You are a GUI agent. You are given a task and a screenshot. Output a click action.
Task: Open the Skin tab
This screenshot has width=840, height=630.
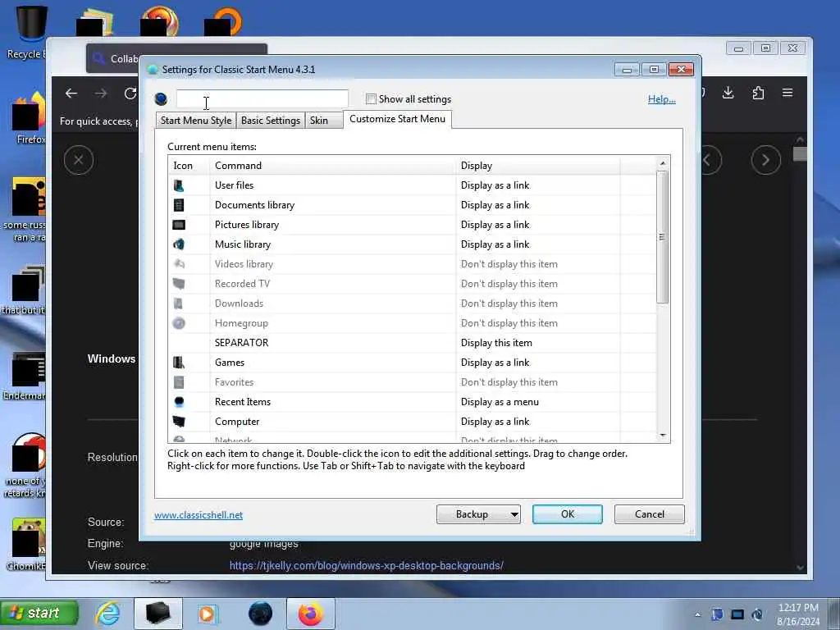click(324, 121)
